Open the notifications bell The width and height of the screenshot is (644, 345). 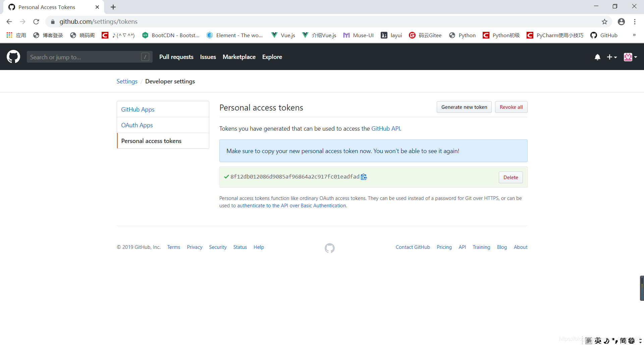click(597, 57)
